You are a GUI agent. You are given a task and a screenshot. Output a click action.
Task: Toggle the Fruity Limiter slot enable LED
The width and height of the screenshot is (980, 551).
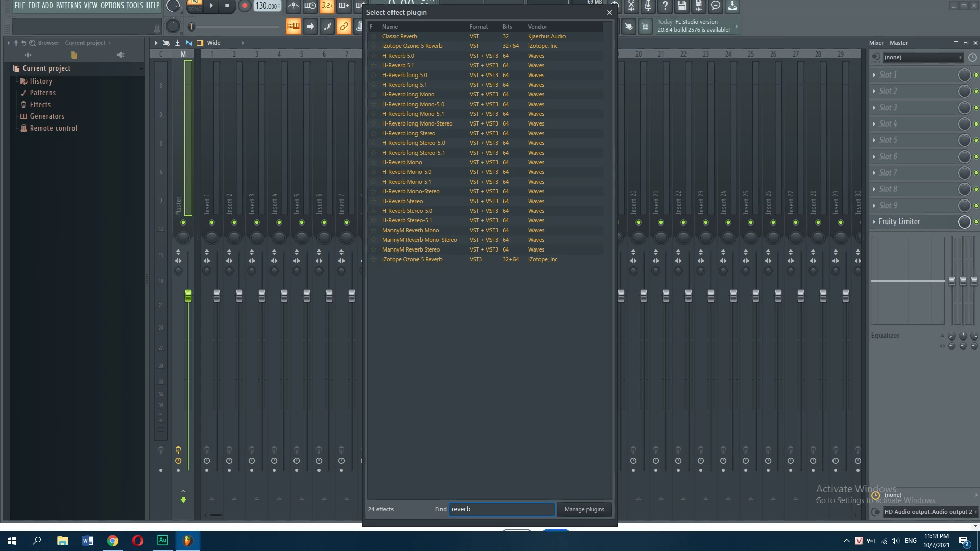click(x=976, y=222)
